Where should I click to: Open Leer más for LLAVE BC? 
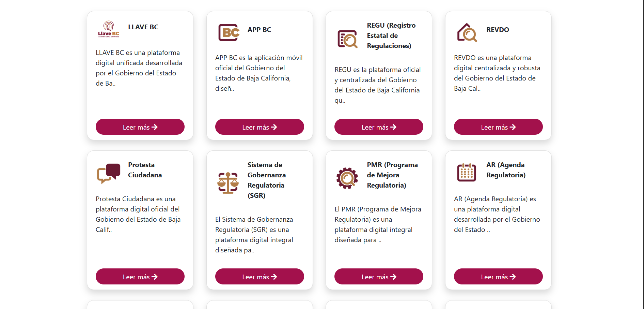140,127
